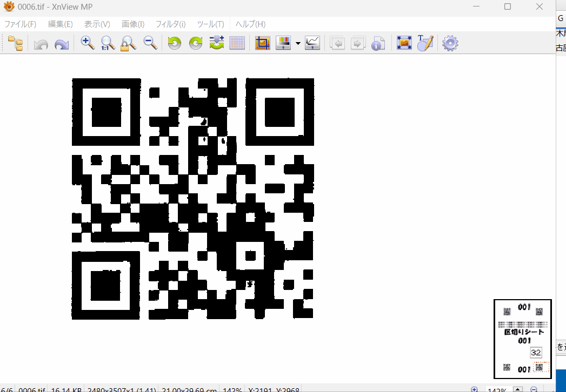The width and height of the screenshot is (566, 392).
Task: Open the ツール(T) menu
Action: pyautogui.click(x=210, y=24)
